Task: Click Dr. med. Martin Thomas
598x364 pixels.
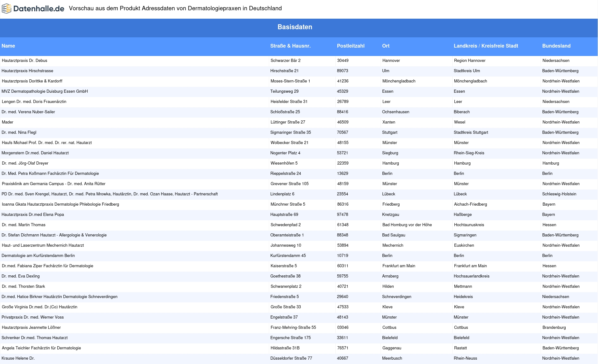Action: click(x=24, y=225)
